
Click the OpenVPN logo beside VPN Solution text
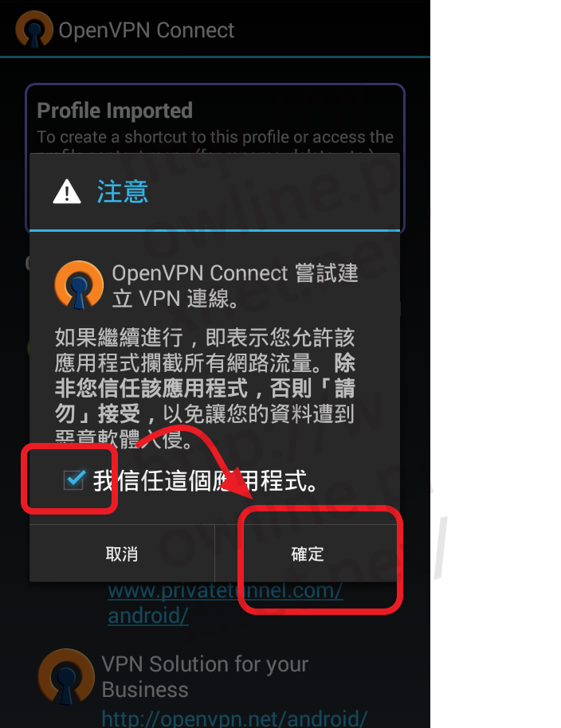click(66, 676)
